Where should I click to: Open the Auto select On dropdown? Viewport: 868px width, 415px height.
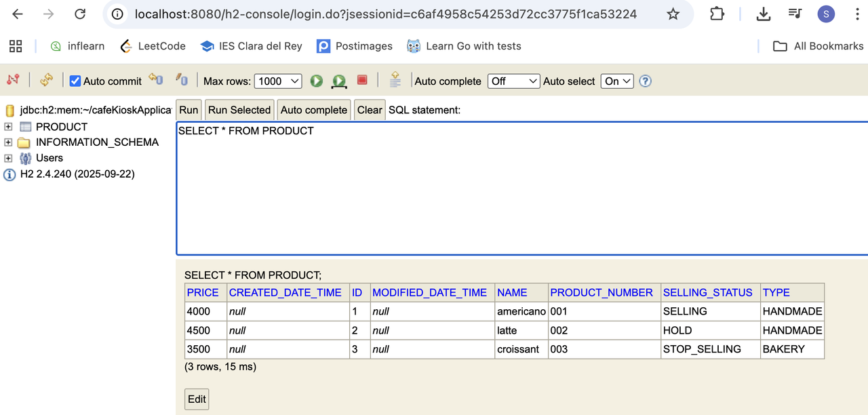(617, 81)
